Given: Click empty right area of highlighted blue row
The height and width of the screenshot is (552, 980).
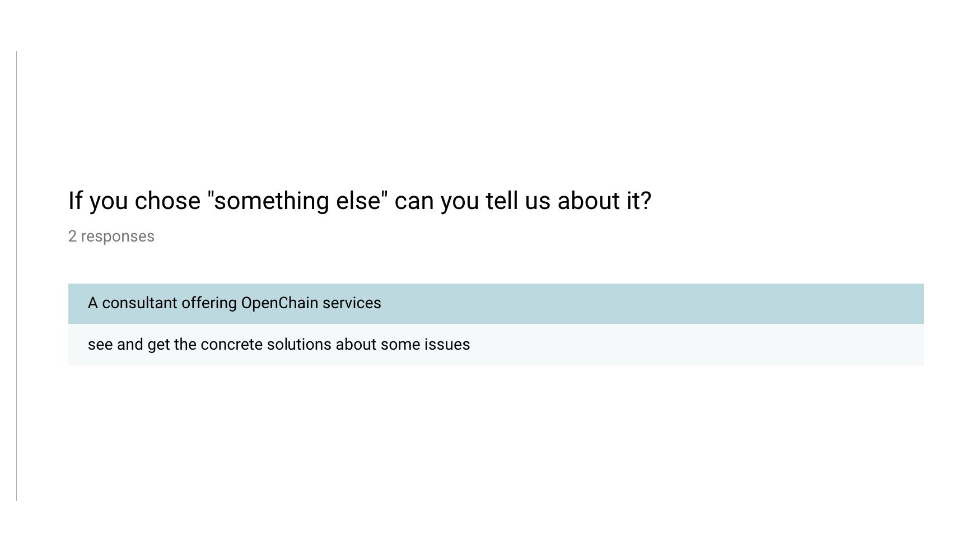Looking at the screenshot, I should (672, 303).
